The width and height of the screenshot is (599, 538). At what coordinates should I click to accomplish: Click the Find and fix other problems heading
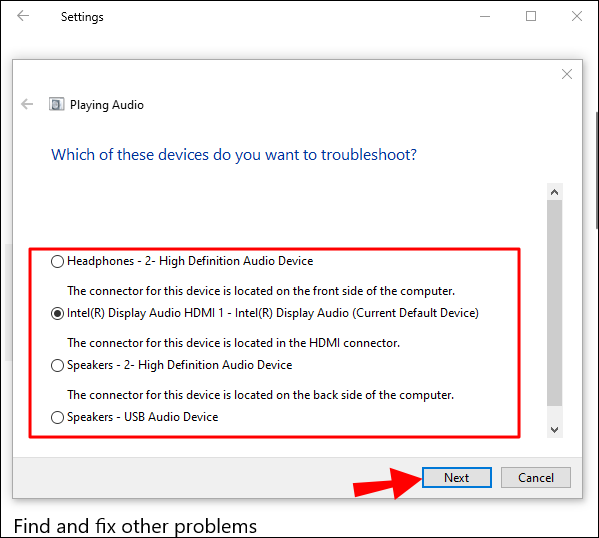click(x=135, y=526)
